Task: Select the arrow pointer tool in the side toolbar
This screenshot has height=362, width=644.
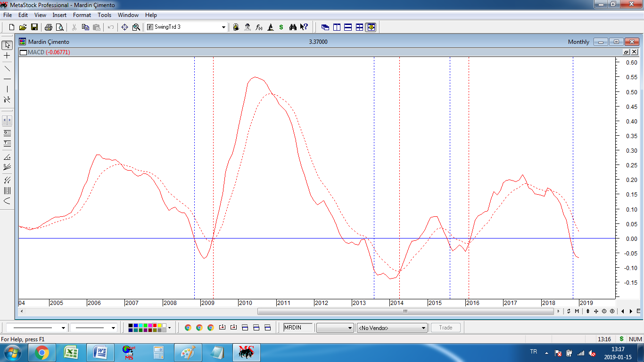Action: pyautogui.click(x=7, y=45)
